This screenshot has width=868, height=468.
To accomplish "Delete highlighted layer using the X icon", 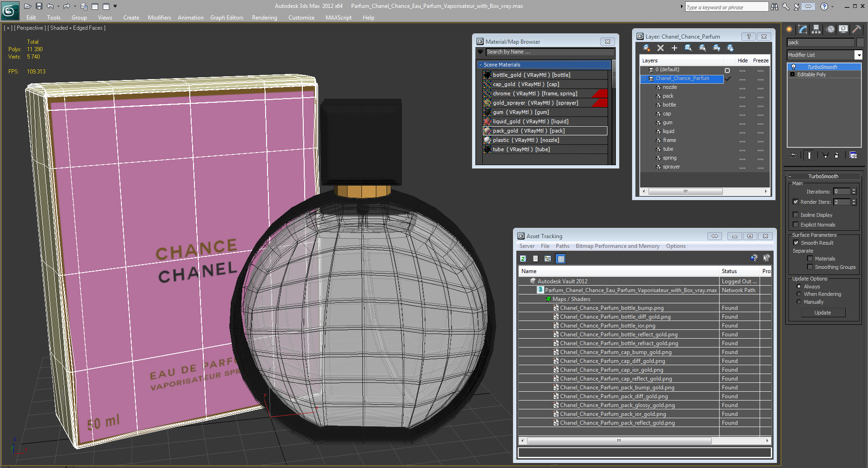I will [x=660, y=48].
